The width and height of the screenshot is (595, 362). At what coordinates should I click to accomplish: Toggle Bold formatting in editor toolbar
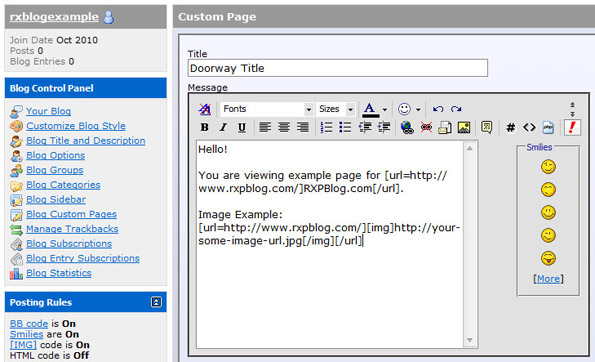tap(205, 127)
